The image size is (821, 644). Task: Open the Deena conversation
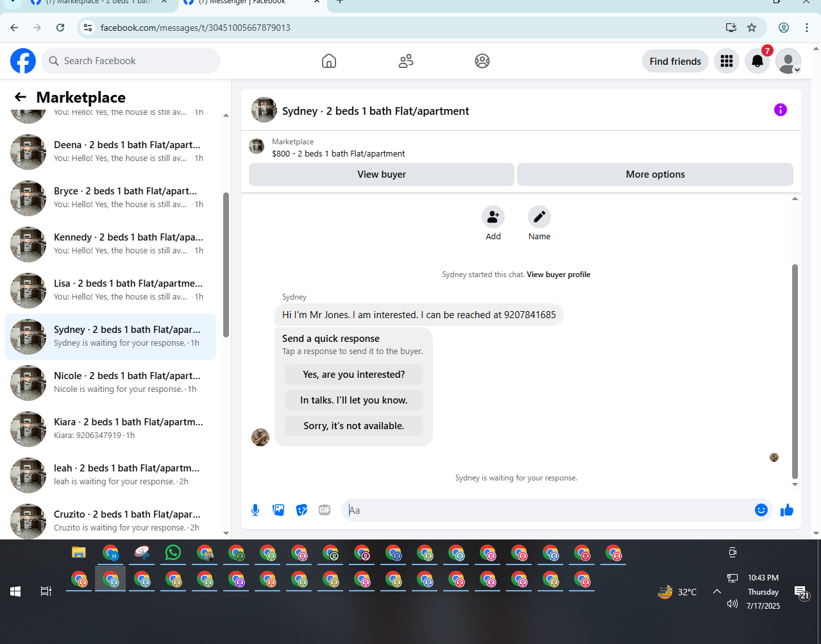(x=110, y=152)
